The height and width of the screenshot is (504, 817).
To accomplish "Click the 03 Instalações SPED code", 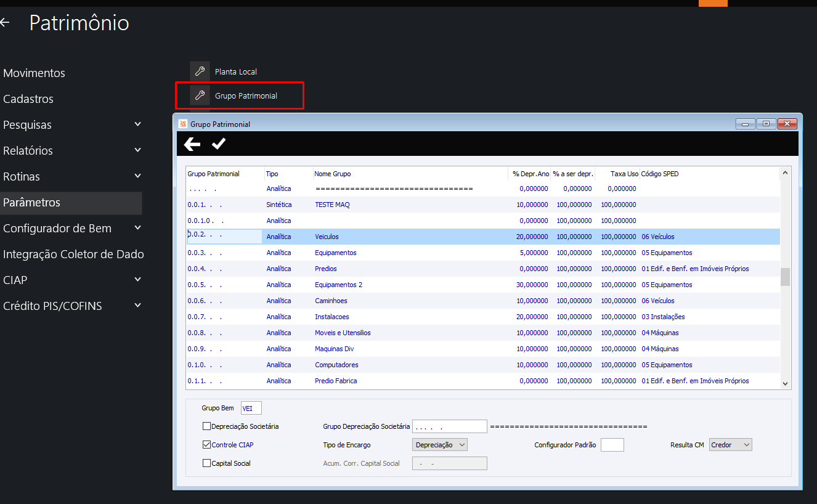I will (x=663, y=317).
